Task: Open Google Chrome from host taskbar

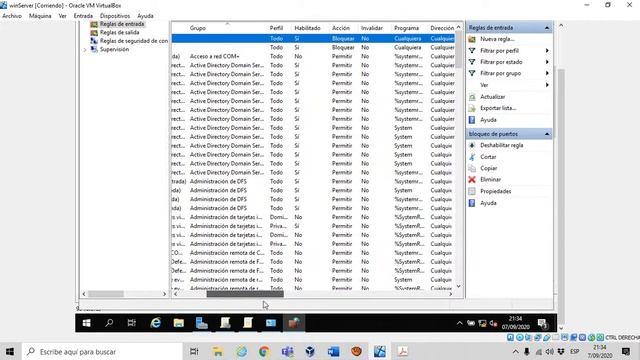Action: pyautogui.click(x=264, y=351)
